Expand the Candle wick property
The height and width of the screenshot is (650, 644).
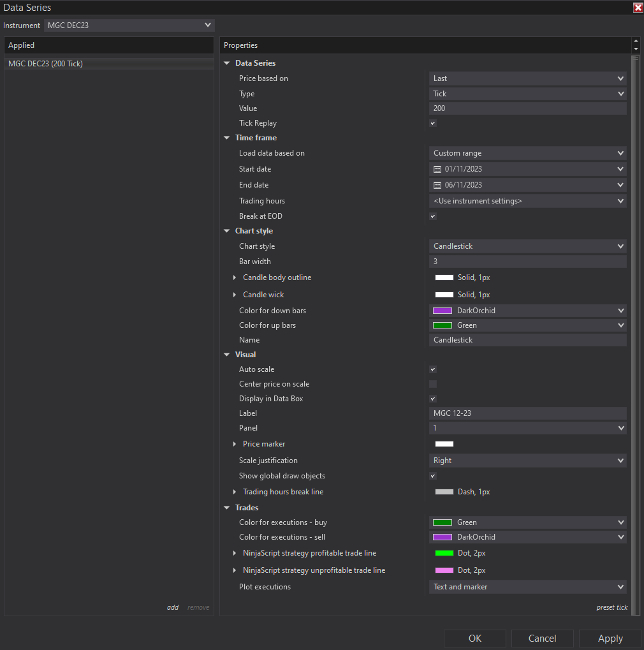pyautogui.click(x=235, y=295)
